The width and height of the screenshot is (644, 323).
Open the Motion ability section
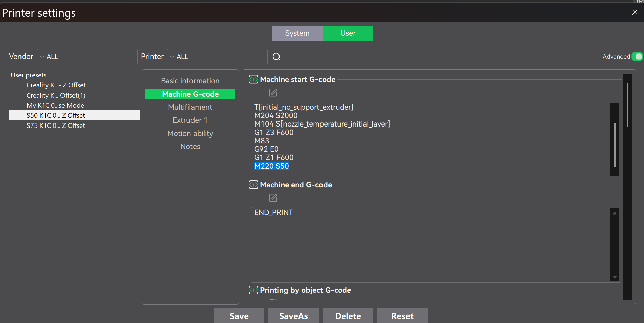pyautogui.click(x=190, y=134)
